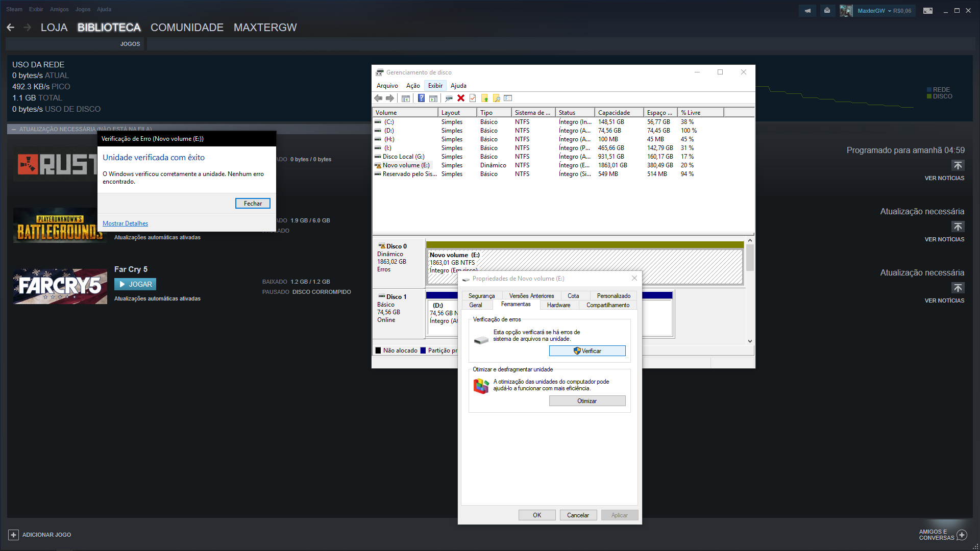Screen dimensions: 980x551
Task: Click OK in the properties dialog
Action: tap(537, 515)
